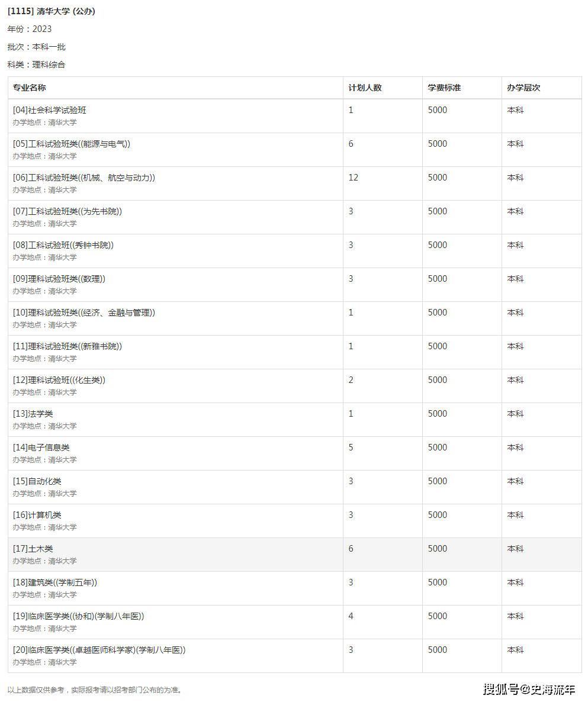Click [11]理科试验班类(新雅书院) entry

pyautogui.click(x=67, y=346)
